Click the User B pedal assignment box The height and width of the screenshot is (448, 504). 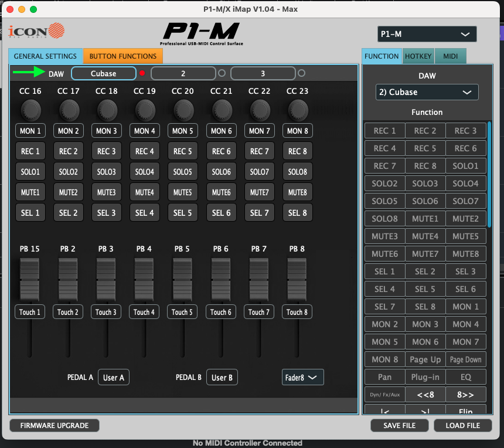222,377
